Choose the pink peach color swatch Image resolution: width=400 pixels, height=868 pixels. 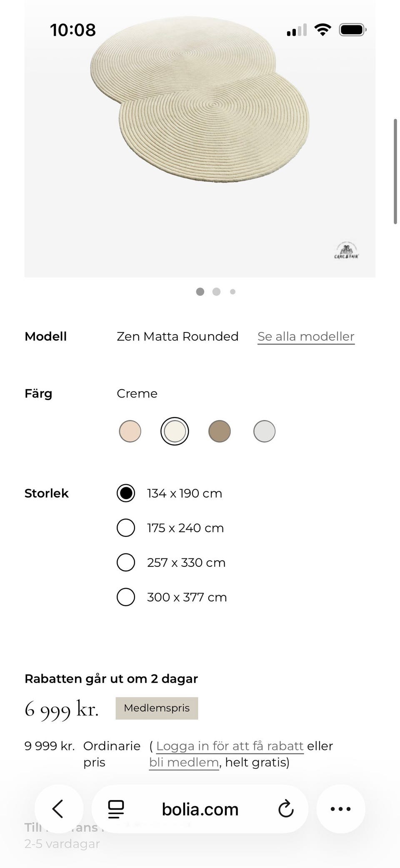tap(130, 431)
